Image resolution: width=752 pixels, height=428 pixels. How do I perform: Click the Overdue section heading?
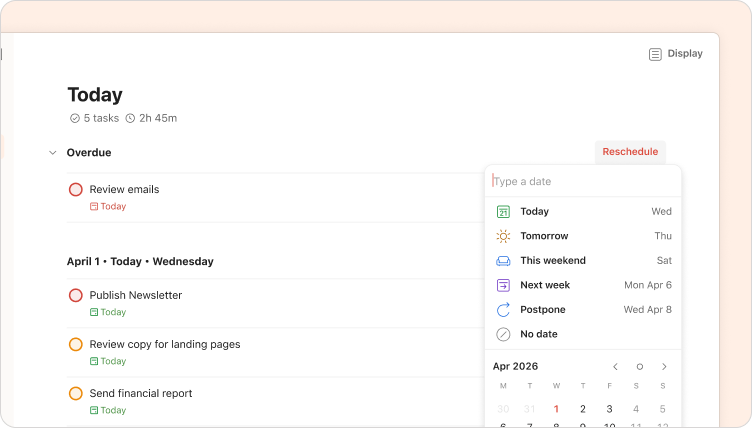coord(89,153)
